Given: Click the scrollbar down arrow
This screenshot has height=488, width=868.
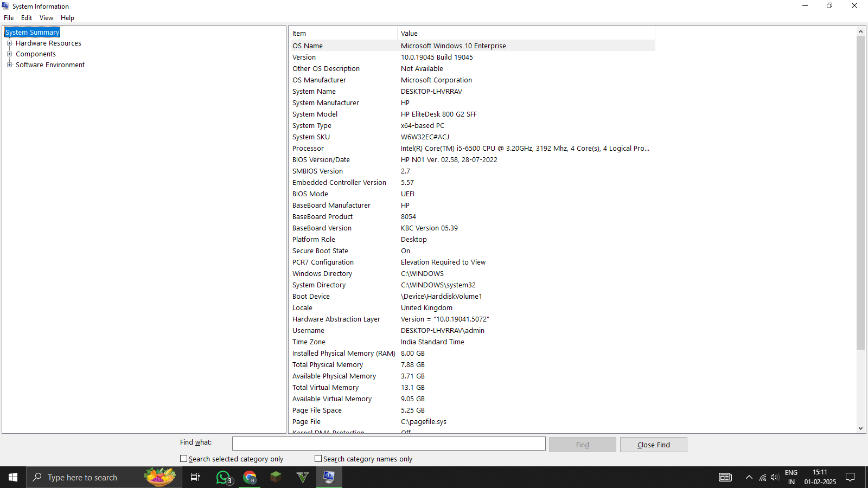Looking at the screenshot, I should pos(860,428).
